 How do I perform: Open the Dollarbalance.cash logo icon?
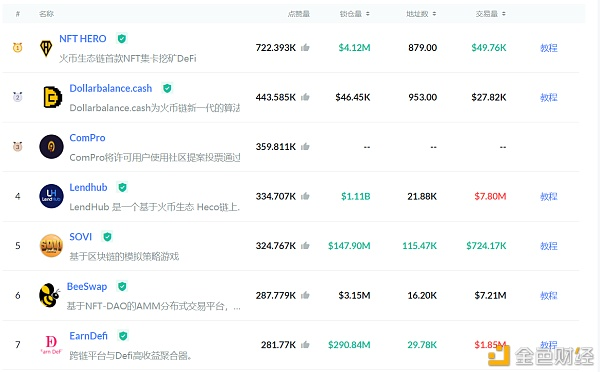[x=52, y=97]
